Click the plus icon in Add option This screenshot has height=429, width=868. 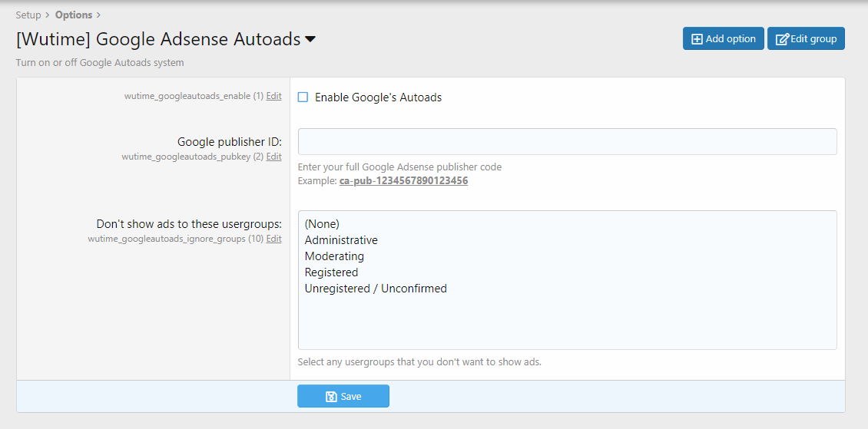pos(697,39)
